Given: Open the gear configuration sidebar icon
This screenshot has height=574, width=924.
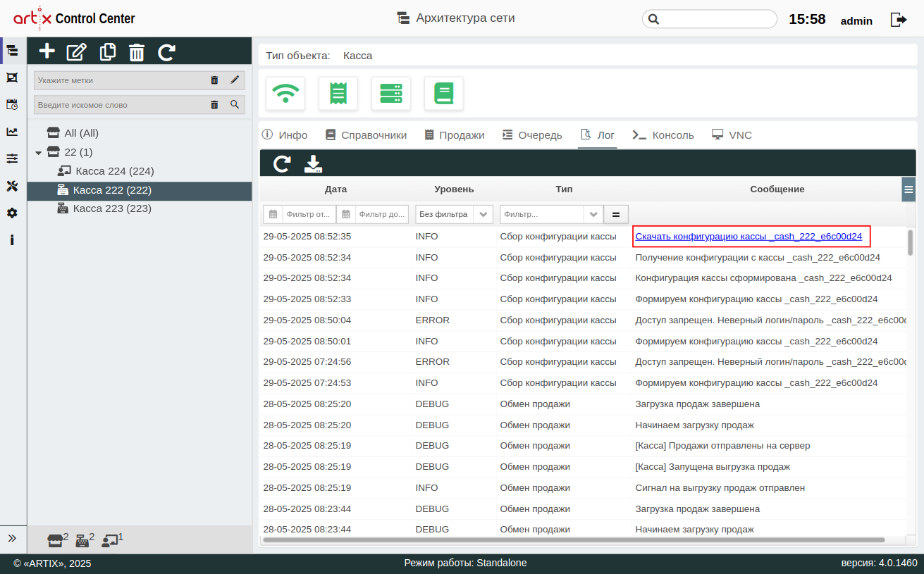Looking at the screenshot, I should coord(12,213).
